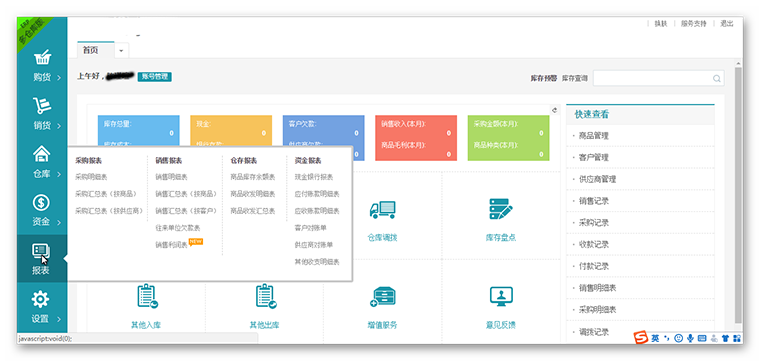Screen dimensions: 760x361
Task: Open 采购汇总表(按供应商) report
Action: [x=110, y=211]
